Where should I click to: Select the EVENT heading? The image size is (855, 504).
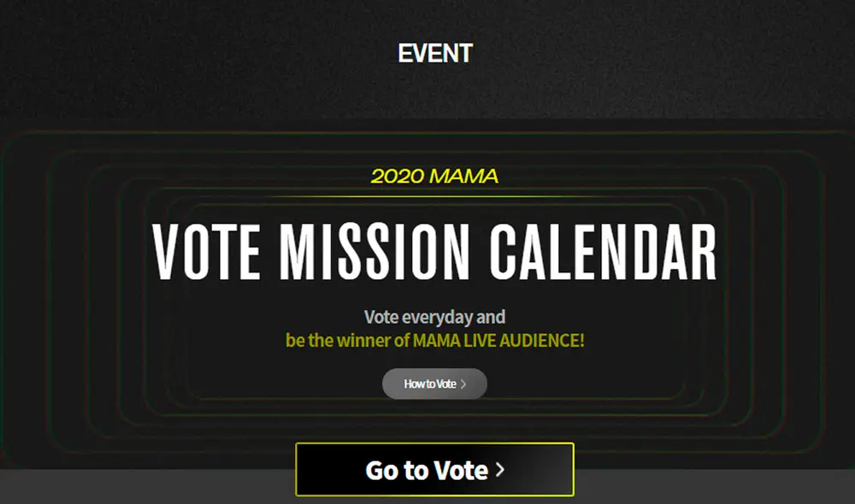pos(434,53)
